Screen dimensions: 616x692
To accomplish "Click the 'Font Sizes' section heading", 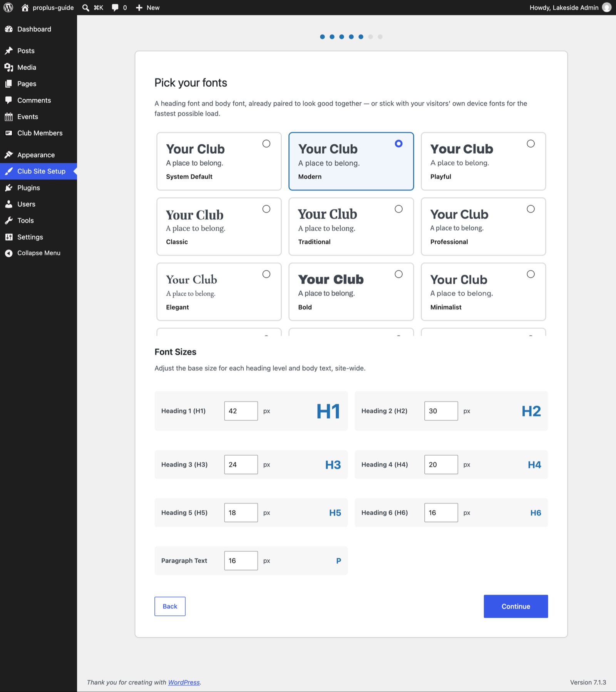I will pyautogui.click(x=175, y=352).
